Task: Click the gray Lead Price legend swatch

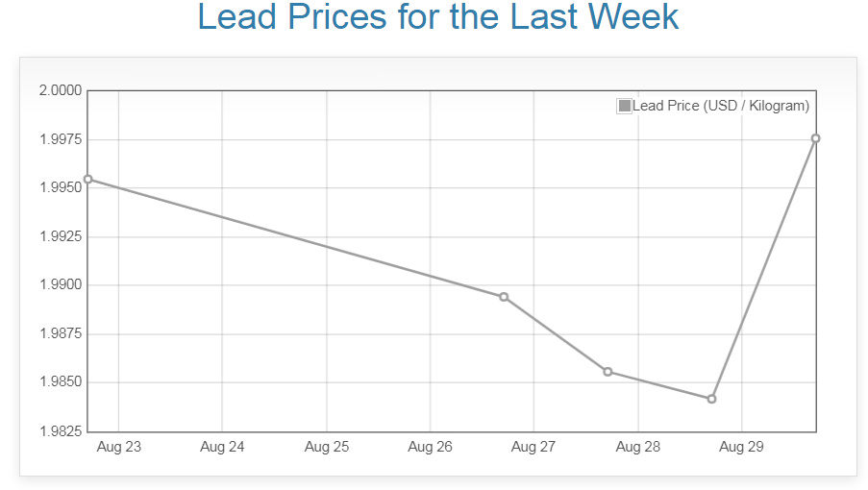Action: coord(625,106)
